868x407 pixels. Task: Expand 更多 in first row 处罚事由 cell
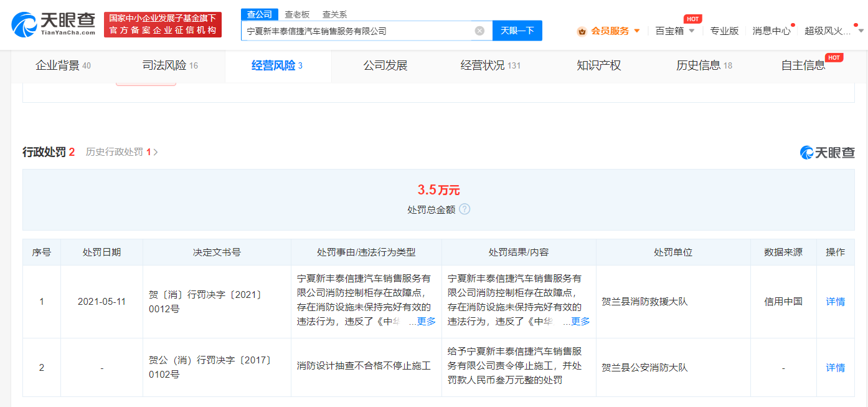[x=427, y=322]
